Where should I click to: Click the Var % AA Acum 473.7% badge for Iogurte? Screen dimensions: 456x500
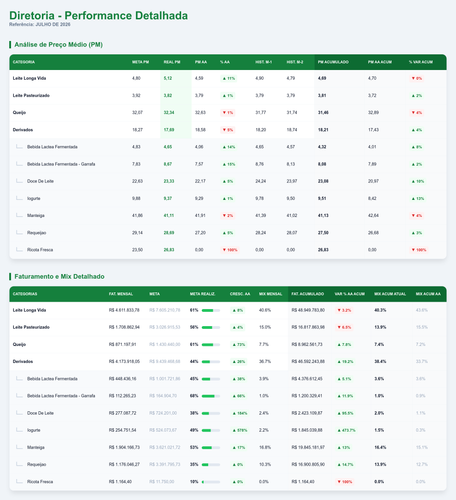346,430
